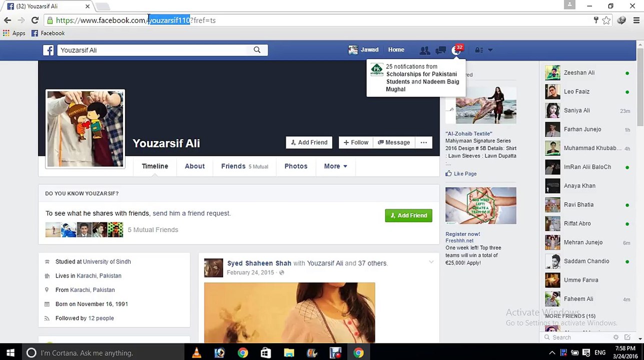
Task: Click the Facebook logo in the blue bar
Action: (48, 50)
